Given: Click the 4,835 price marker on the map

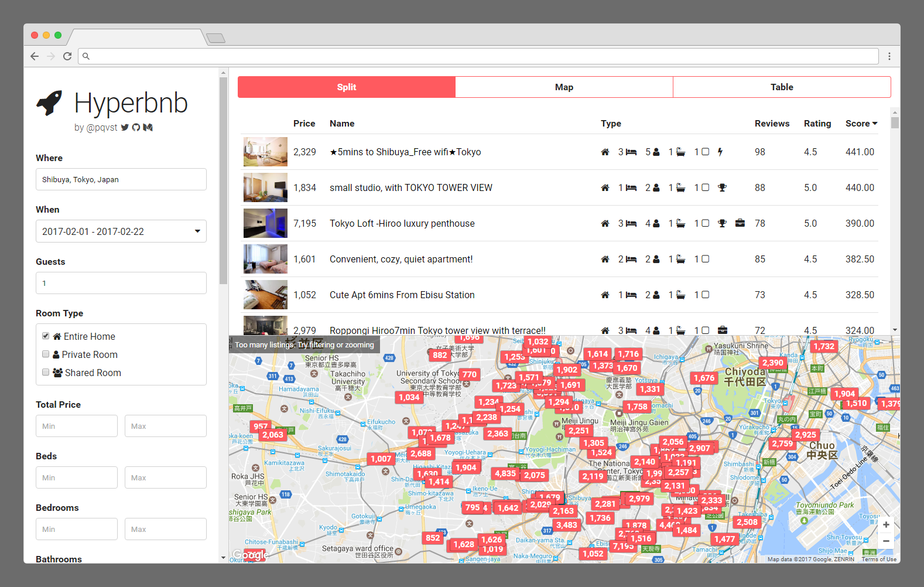Looking at the screenshot, I should [505, 473].
